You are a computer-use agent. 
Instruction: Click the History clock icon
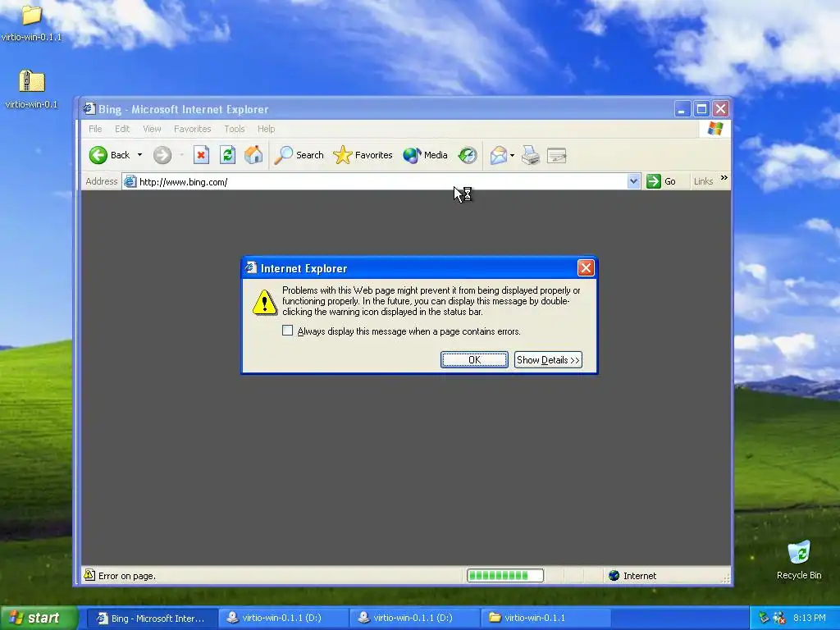coord(468,155)
